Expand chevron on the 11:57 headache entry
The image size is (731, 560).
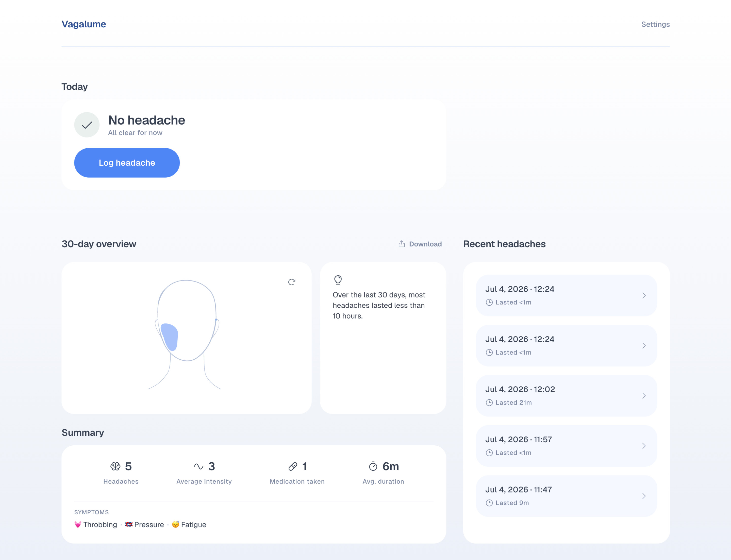[644, 446]
